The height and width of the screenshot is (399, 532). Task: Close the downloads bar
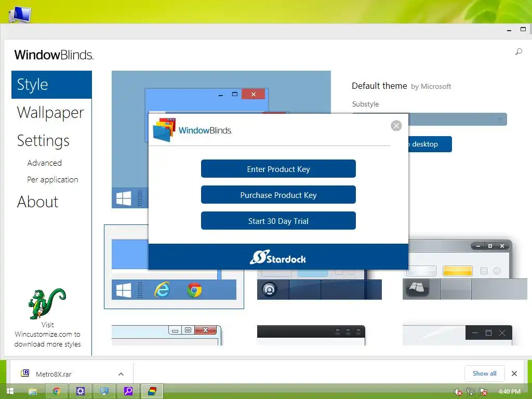(x=514, y=374)
